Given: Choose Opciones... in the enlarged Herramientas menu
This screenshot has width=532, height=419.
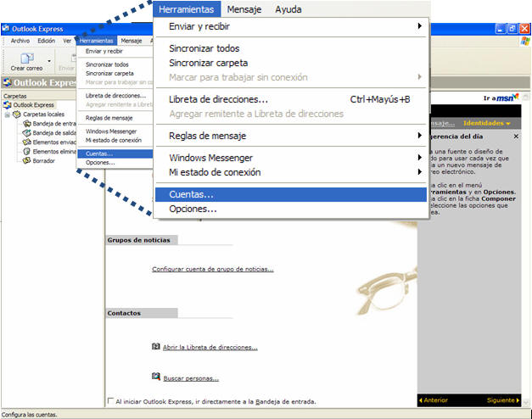Looking at the screenshot, I should pos(291,209).
